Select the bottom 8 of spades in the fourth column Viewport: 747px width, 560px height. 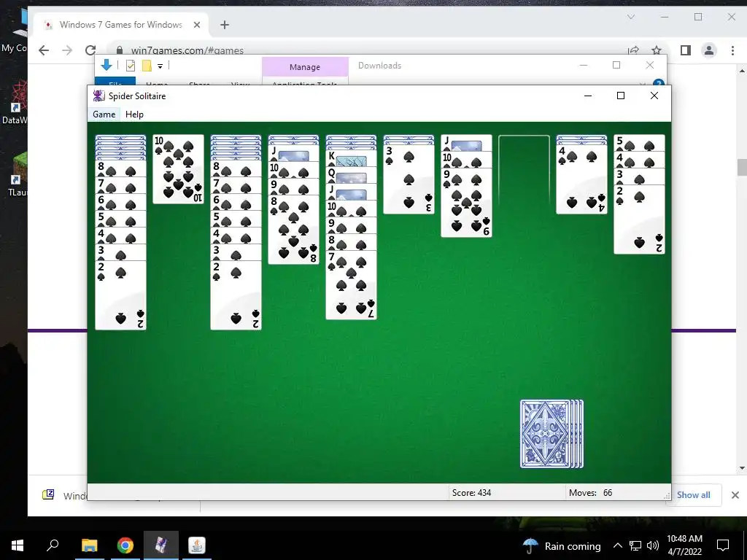click(x=293, y=230)
